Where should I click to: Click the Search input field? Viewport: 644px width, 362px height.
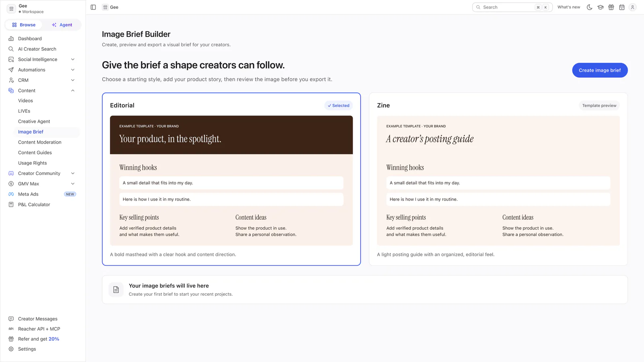(512, 7)
